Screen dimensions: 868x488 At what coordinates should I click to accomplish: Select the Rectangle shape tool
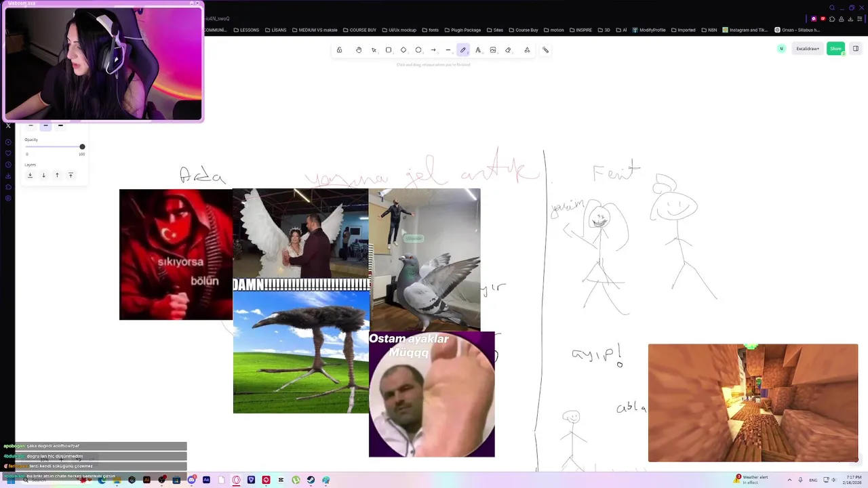(x=389, y=49)
